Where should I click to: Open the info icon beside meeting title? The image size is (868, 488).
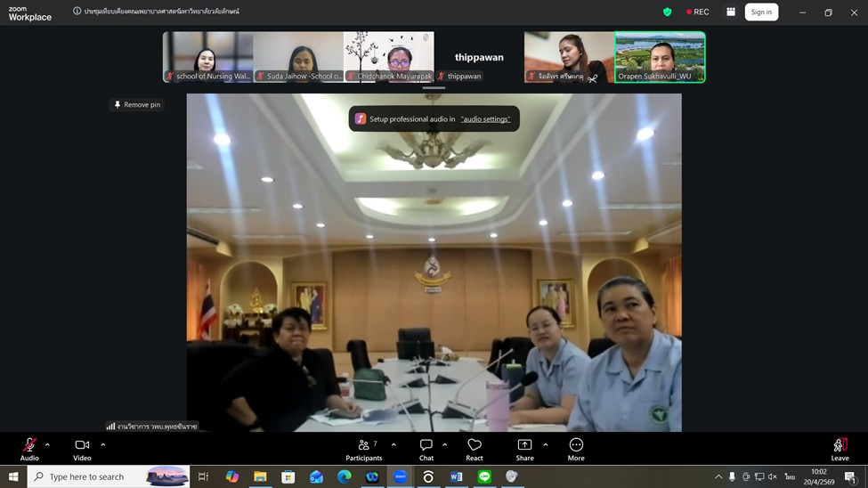click(x=77, y=12)
